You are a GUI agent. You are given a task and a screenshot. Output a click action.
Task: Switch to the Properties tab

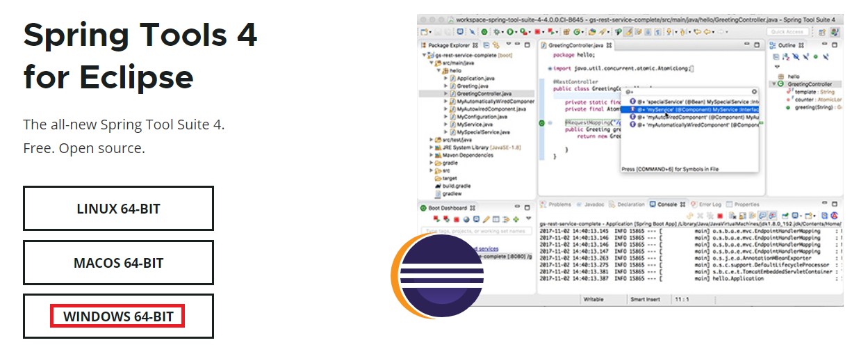click(x=743, y=204)
